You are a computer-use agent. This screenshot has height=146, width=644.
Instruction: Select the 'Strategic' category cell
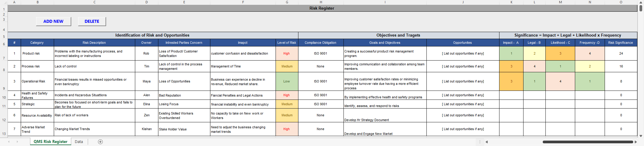click(x=37, y=104)
